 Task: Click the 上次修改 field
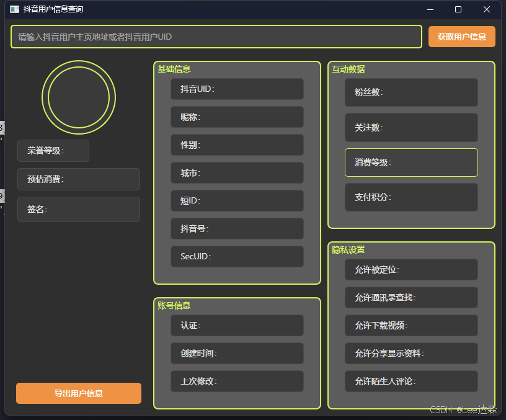pyautogui.click(x=237, y=382)
